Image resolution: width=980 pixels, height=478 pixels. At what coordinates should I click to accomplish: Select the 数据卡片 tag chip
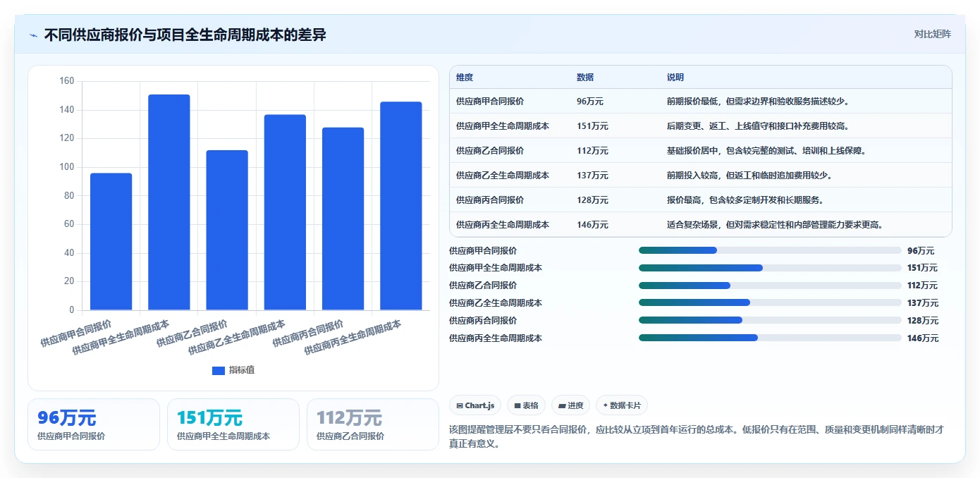pos(621,405)
